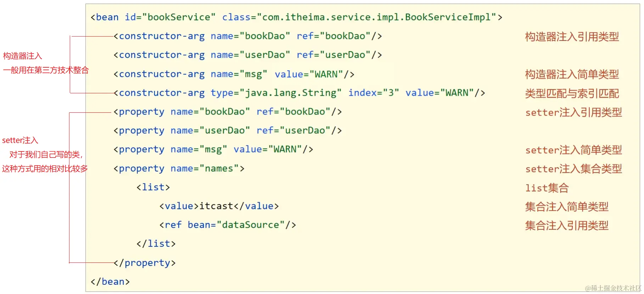Click constructor-arg type="java.lang.String" line
Image resolution: width=644 pixels, height=294 pixels.
(299, 93)
